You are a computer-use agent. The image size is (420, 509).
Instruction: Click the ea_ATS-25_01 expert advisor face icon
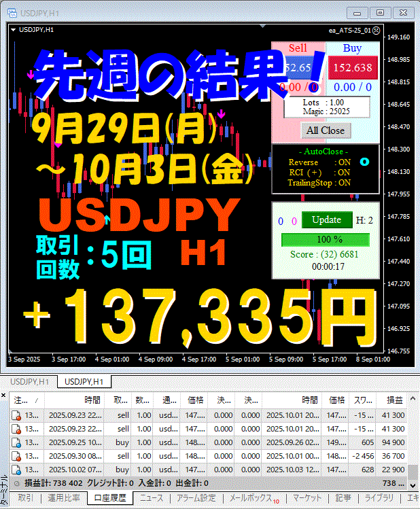(x=376, y=30)
